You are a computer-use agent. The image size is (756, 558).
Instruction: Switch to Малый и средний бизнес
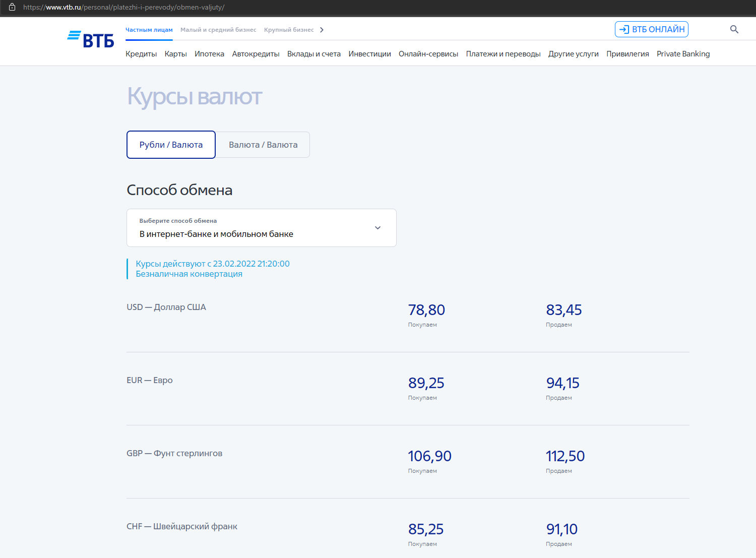coord(218,30)
